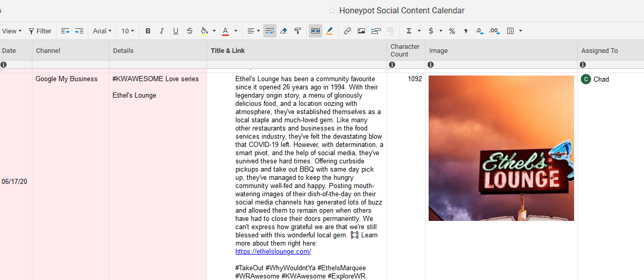Expand the text color arrow

coord(236,31)
